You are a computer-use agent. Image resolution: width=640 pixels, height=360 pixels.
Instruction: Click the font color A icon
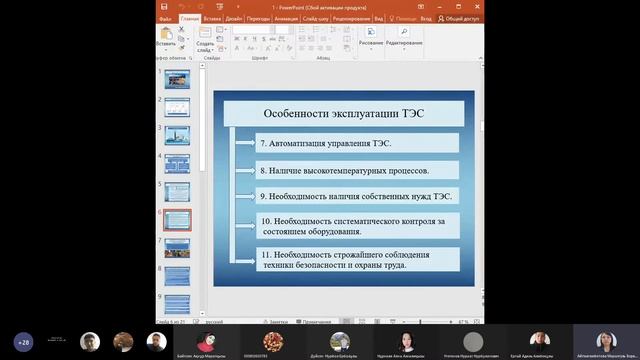pos(237,48)
